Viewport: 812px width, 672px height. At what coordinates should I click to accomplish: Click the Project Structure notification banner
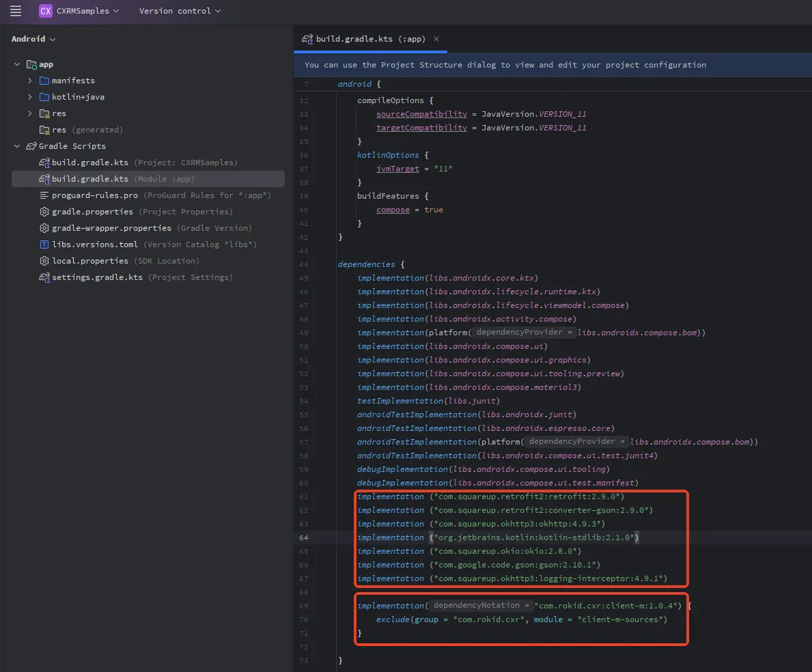(552, 65)
